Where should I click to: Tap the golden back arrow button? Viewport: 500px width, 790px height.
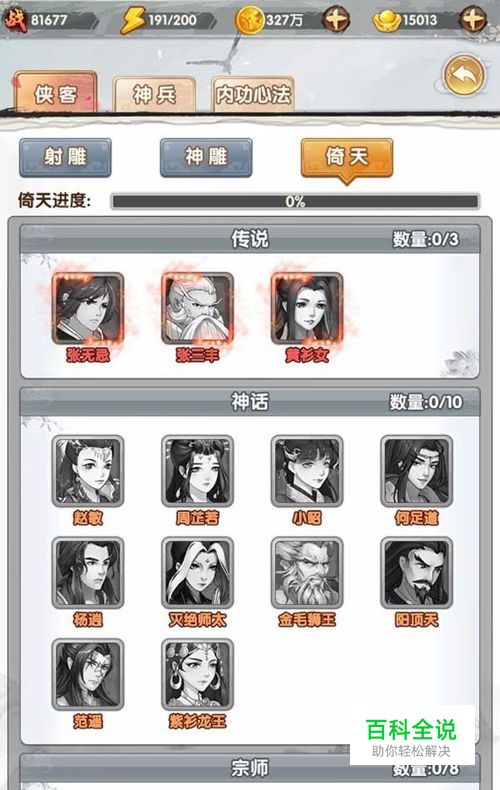[x=464, y=76]
